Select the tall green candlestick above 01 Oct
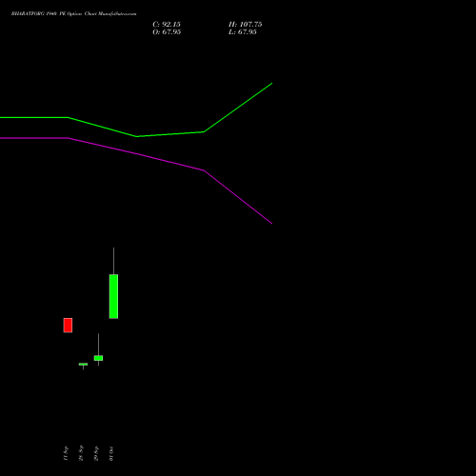 113,296
